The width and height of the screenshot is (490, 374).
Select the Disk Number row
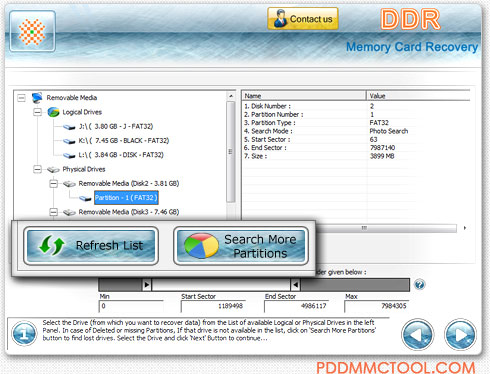[x=356, y=106]
